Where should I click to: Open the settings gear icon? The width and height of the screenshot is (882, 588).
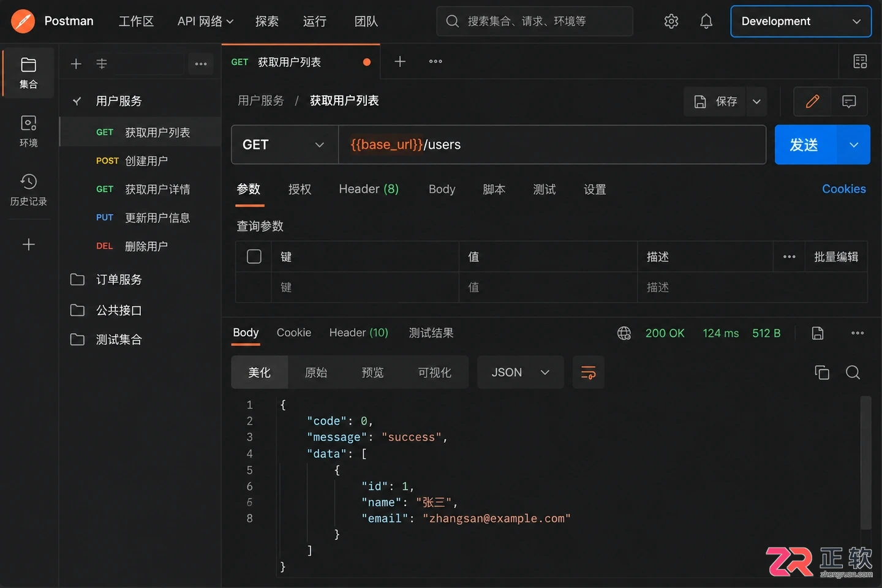click(671, 21)
